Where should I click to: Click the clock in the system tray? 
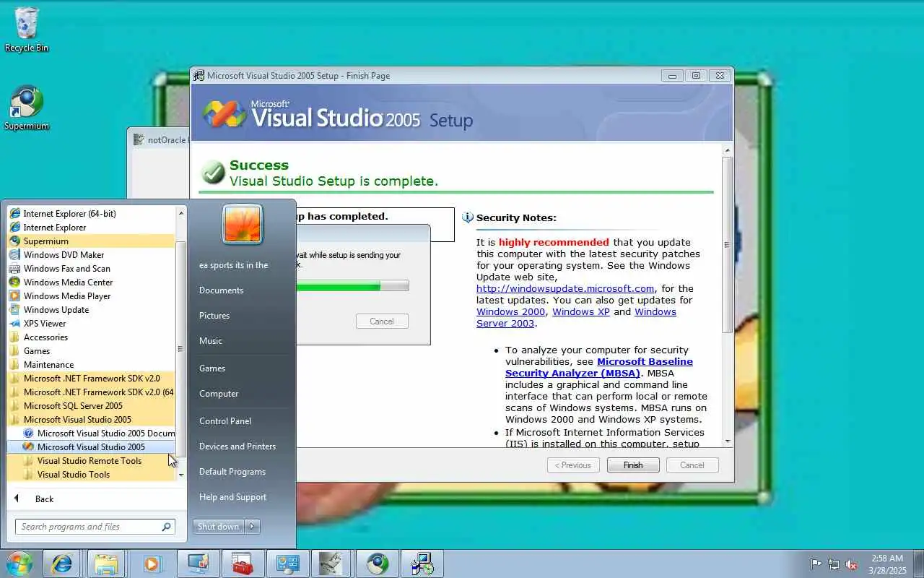coord(887,564)
